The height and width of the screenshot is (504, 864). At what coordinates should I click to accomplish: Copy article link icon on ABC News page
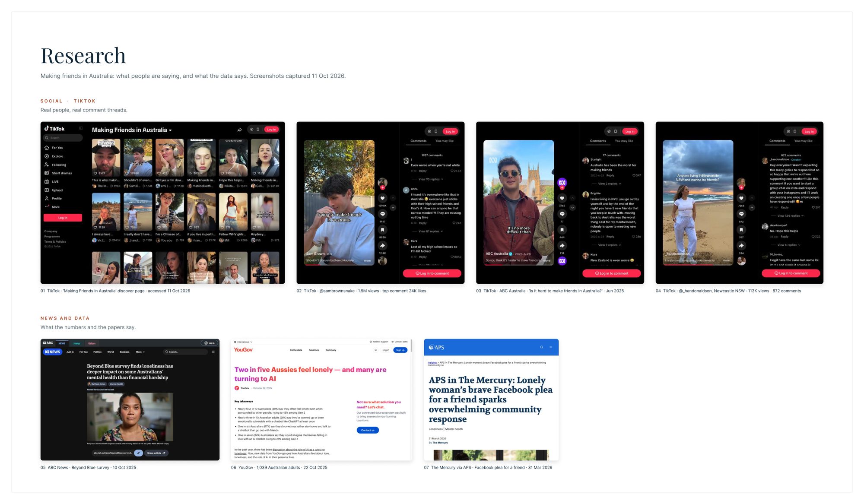[x=138, y=453]
